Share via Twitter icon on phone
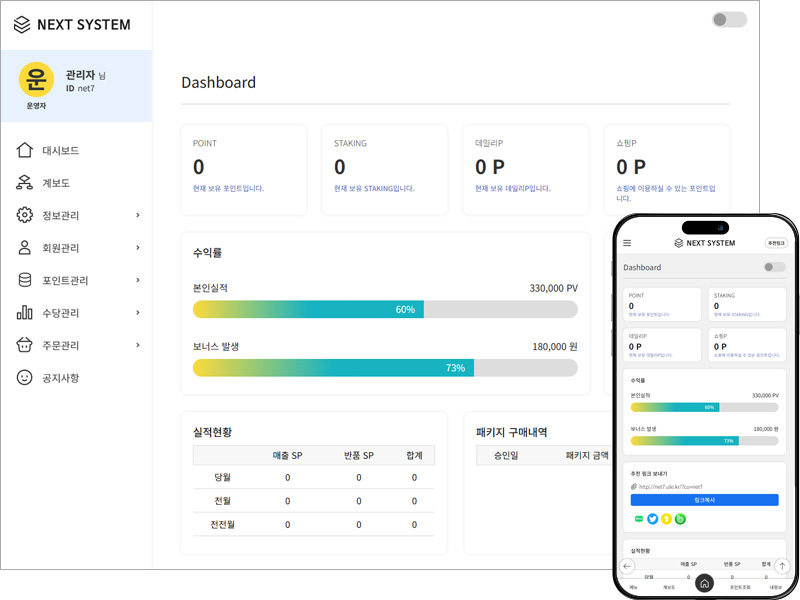The height and width of the screenshot is (600, 800). pyautogui.click(x=653, y=519)
